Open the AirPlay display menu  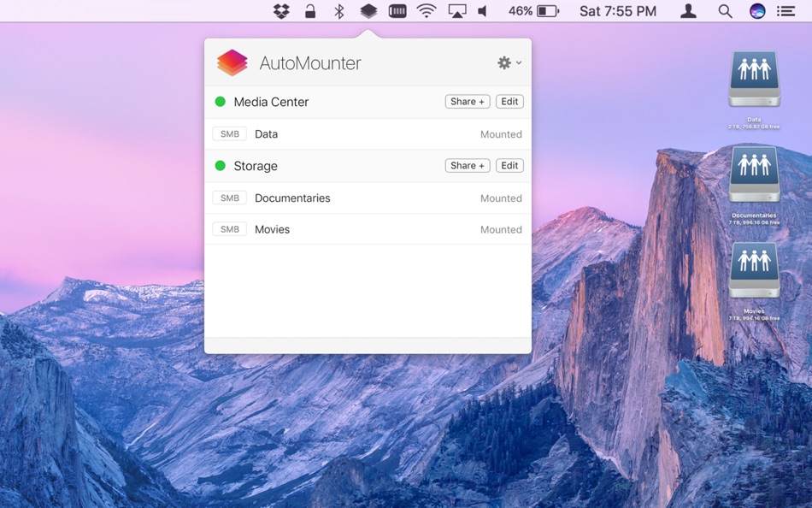point(456,11)
